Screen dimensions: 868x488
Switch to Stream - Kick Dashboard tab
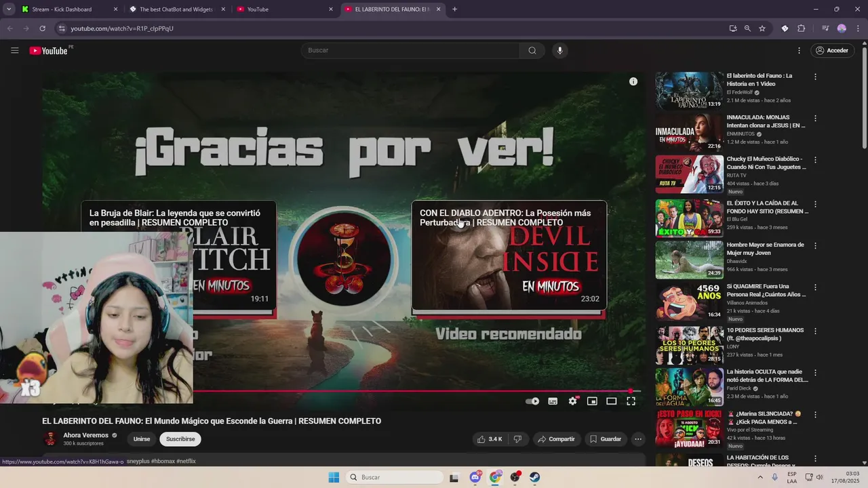tap(68, 9)
